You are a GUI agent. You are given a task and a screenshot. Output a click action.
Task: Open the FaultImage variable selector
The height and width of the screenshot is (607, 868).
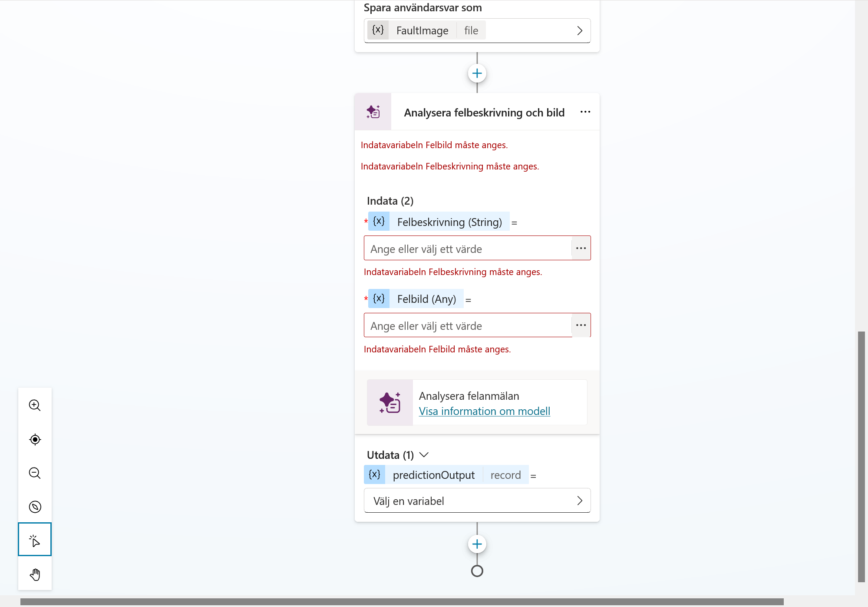click(477, 30)
